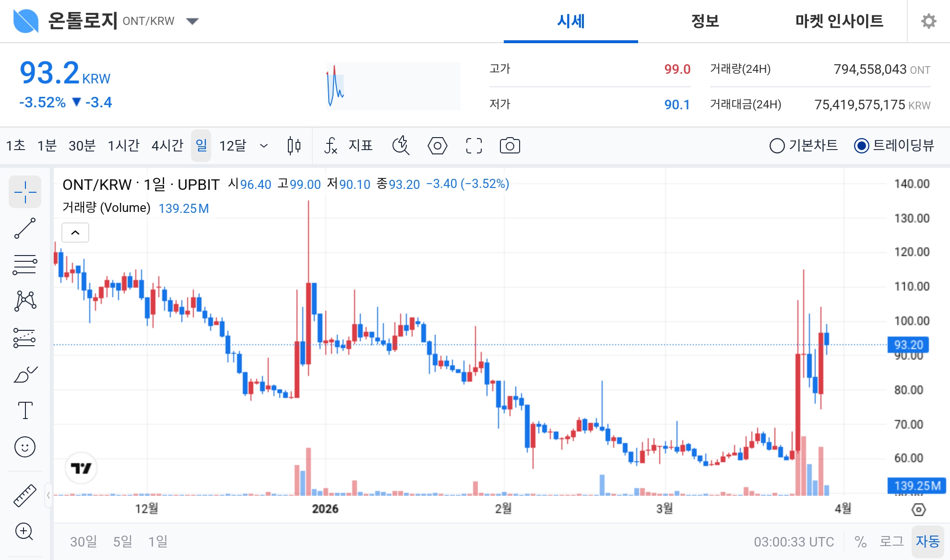
Task: Open chart settings via the hexagon icon
Action: click(x=437, y=146)
